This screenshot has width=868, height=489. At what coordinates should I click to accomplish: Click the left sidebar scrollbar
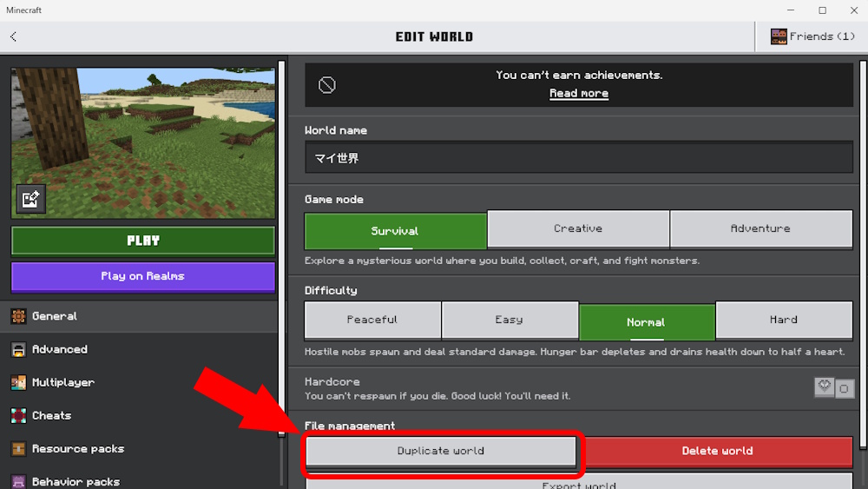[281, 249]
